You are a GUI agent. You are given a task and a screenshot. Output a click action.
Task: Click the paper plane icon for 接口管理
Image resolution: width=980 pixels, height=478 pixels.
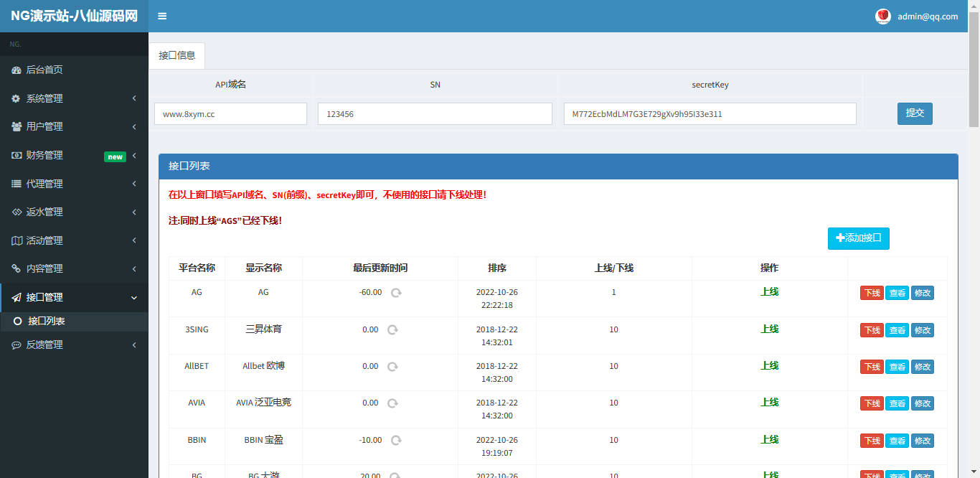pos(16,297)
